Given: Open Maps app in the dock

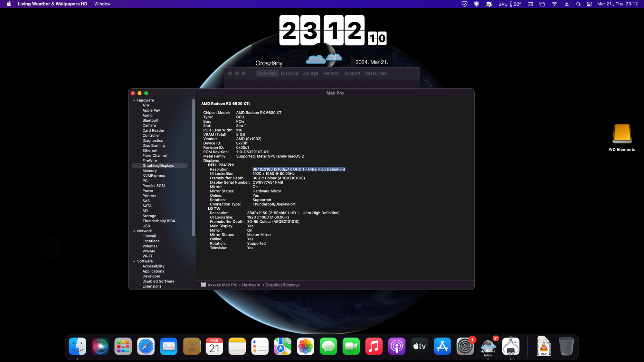Looking at the screenshot, I should click(283, 346).
